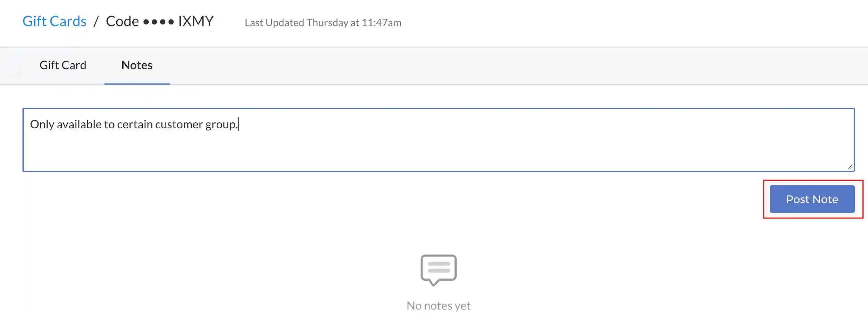
Task: Open the Gift Cards breadcrumb link
Action: click(55, 21)
